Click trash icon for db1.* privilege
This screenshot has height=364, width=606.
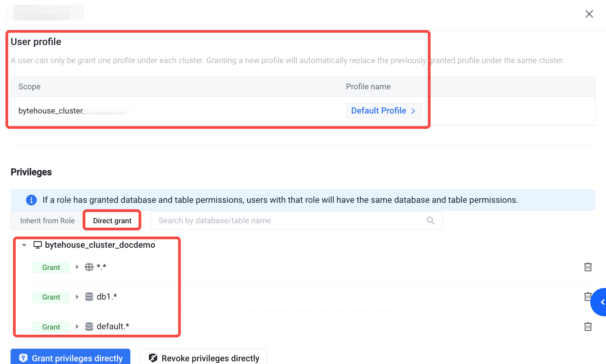(588, 297)
